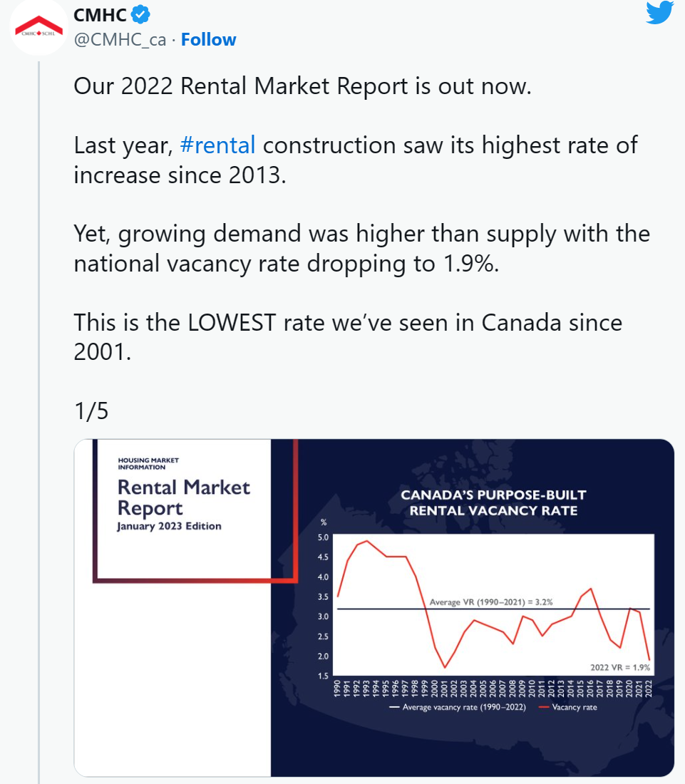Viewport: 685px width, 784px height.
Task: Click the 2001 low point on chart
Action: pyautogui.click(x=445, y=668)
